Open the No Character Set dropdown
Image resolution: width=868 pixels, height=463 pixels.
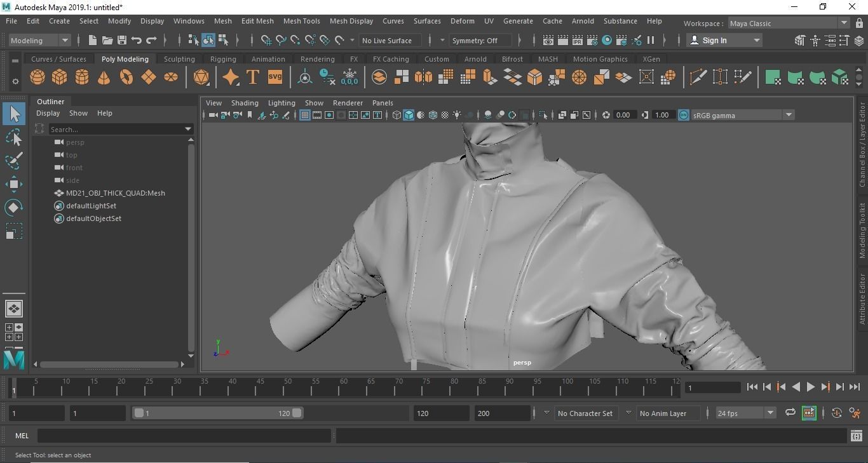tap(585, 413)
